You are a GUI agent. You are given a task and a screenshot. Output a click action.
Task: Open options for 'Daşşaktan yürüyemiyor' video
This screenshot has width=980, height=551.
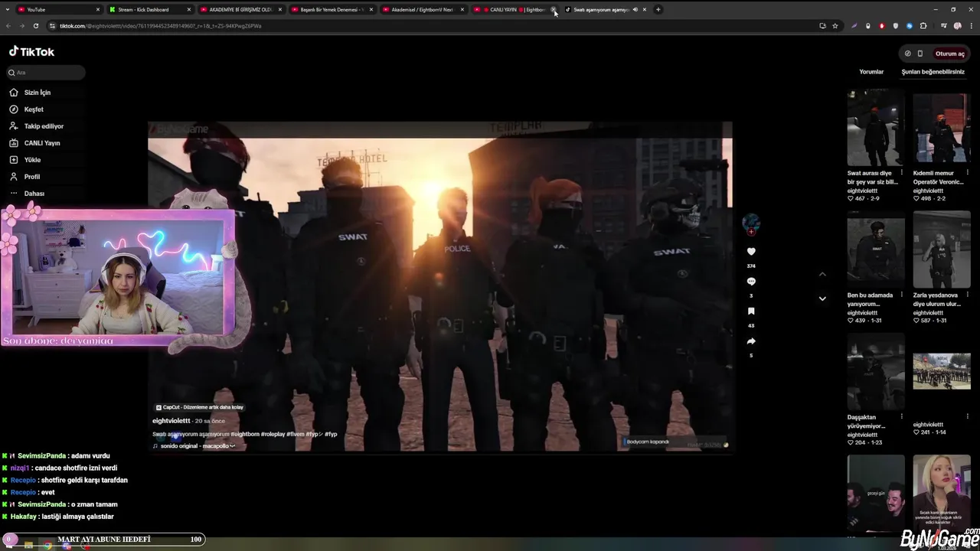coord(901,417)
